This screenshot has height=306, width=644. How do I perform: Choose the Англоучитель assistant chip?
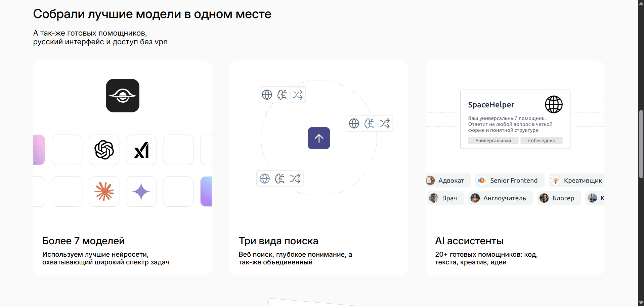pos(500,198)
